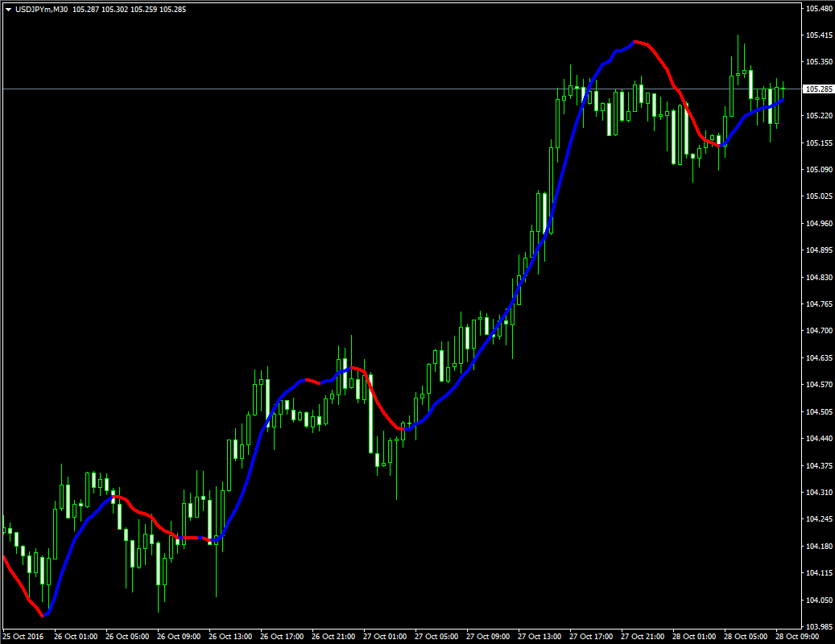Click the 104.375 price axis label
The image size is (835, 644).
819,465
